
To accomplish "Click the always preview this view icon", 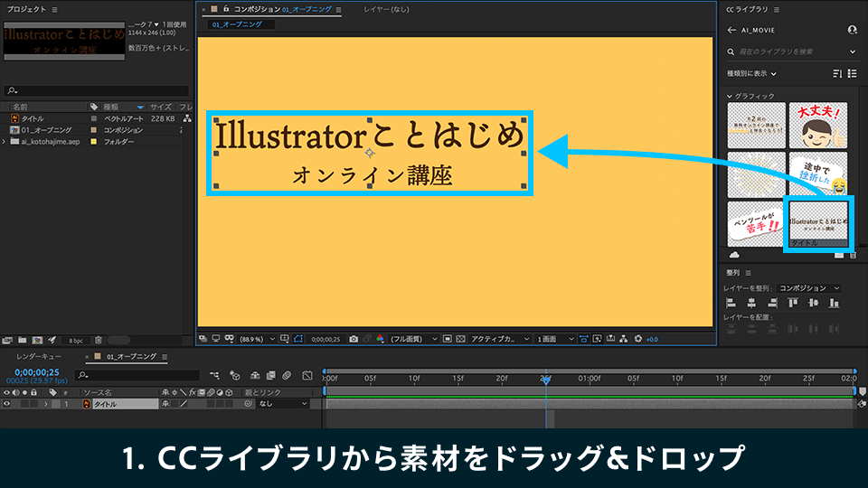I will pos(203,339).
